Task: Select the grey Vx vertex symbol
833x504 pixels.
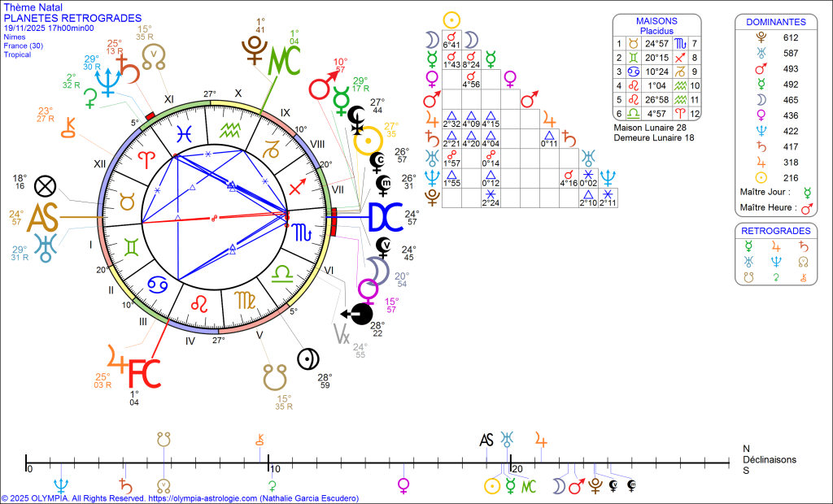Action: click(x=343, y=334)
